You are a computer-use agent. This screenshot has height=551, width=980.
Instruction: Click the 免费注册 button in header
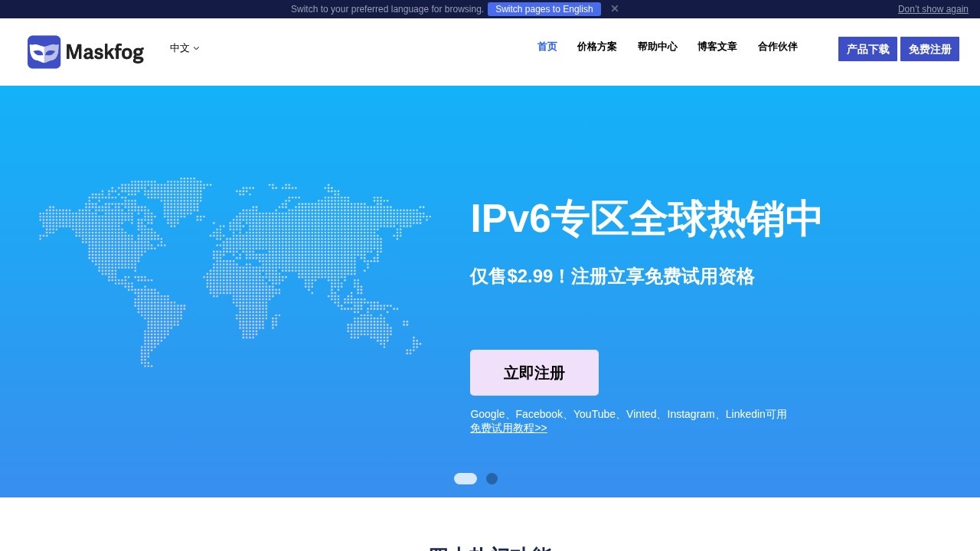929,49
